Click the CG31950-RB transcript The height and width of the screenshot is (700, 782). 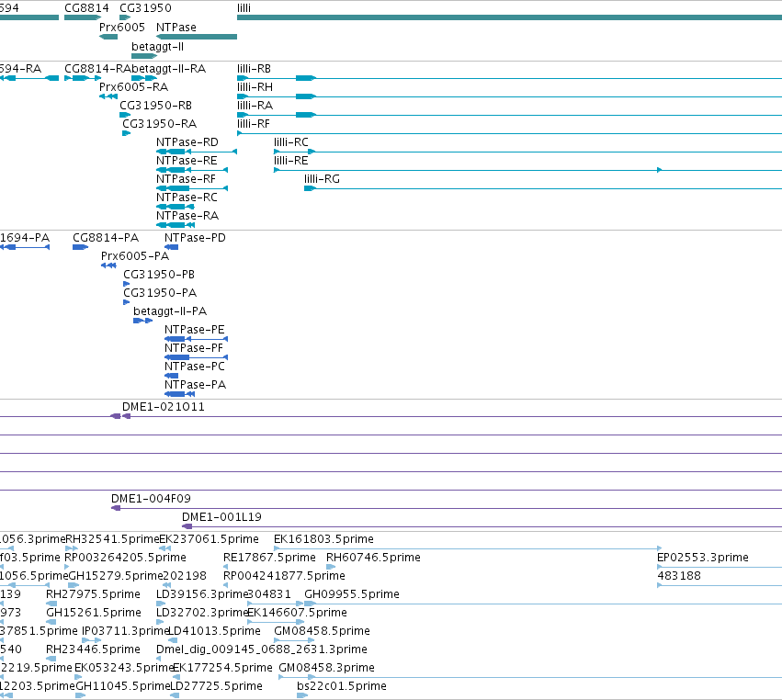pos(125,115)
